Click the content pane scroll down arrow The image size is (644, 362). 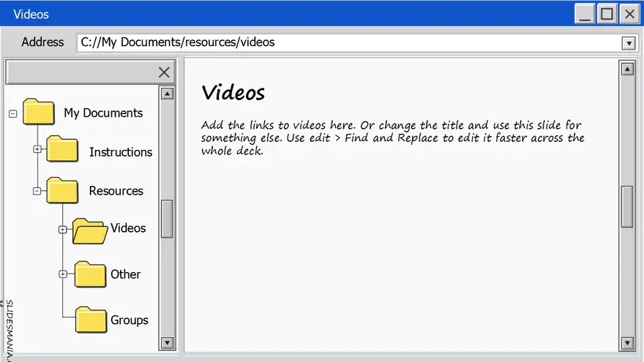pos(627,343)
